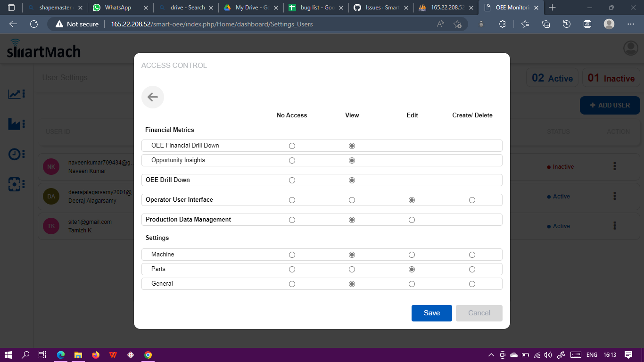
Task: Go back using the arrow in Access Control
Action: point(152,97)
